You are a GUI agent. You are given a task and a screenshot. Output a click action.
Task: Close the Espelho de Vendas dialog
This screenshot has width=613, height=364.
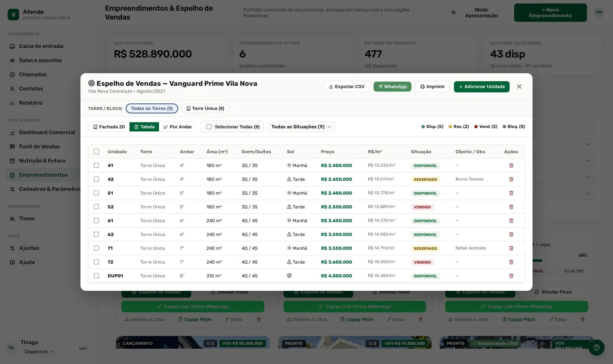[519, 87]
